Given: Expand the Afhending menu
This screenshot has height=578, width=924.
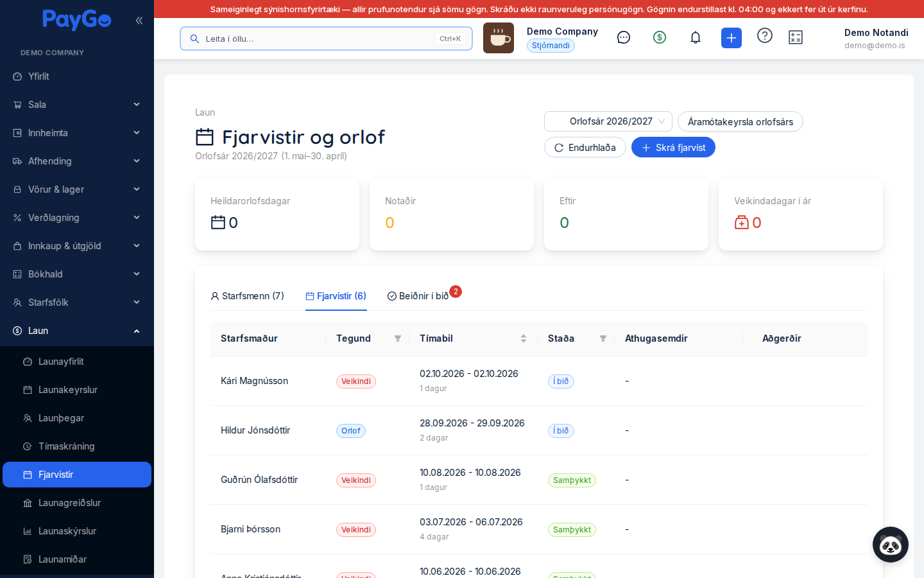Looking at the screenshot, I should pyautogui.click(x=77, y=161).
